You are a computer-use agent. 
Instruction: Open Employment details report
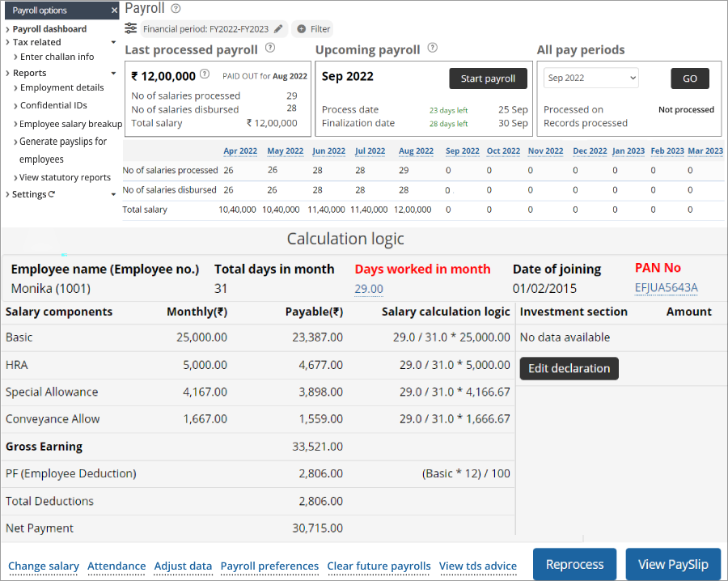pos(61,87)
